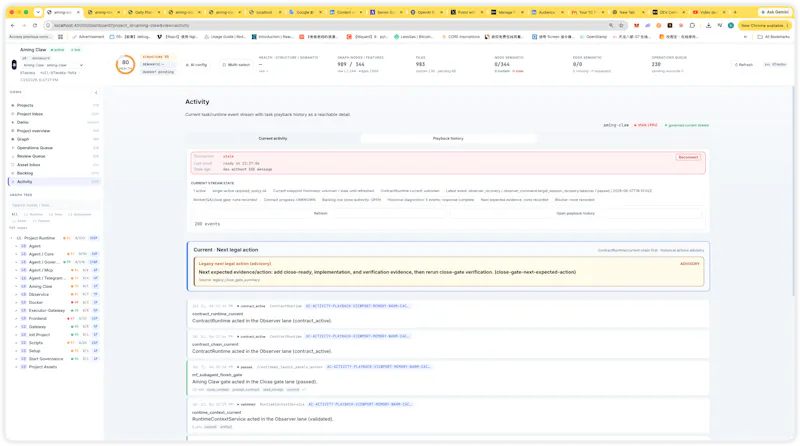Switch to Playback history tab
This screenshot has height=446, width=800.
[448, 138]
